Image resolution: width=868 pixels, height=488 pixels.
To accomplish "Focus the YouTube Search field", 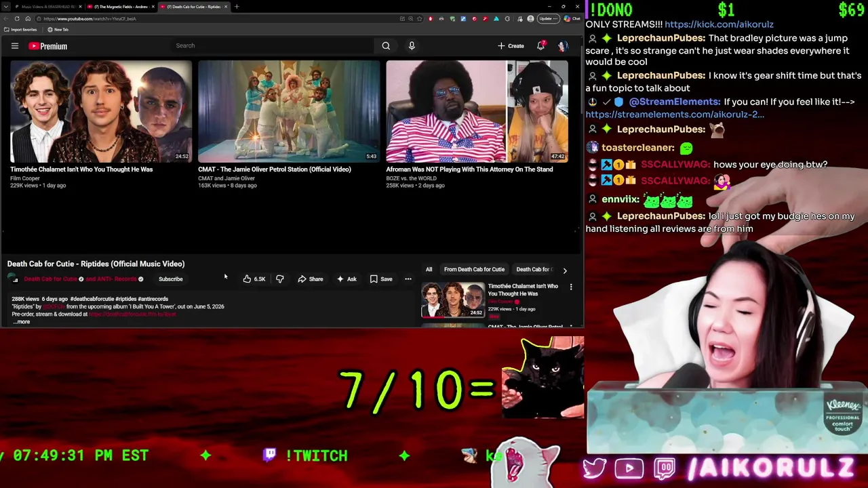I will tap(271, 45).
